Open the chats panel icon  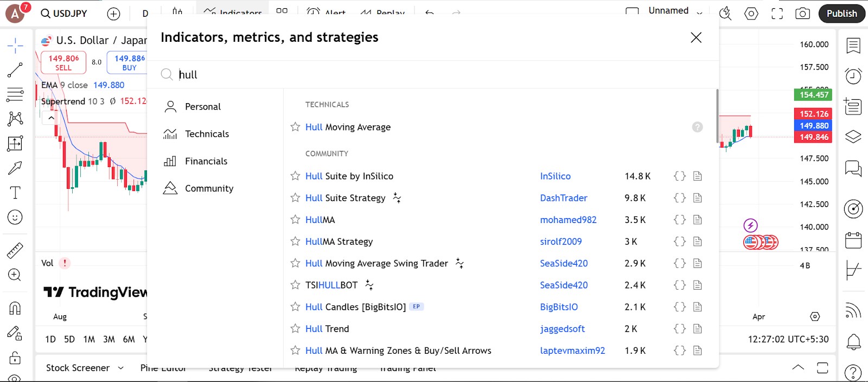pos(853,168)
